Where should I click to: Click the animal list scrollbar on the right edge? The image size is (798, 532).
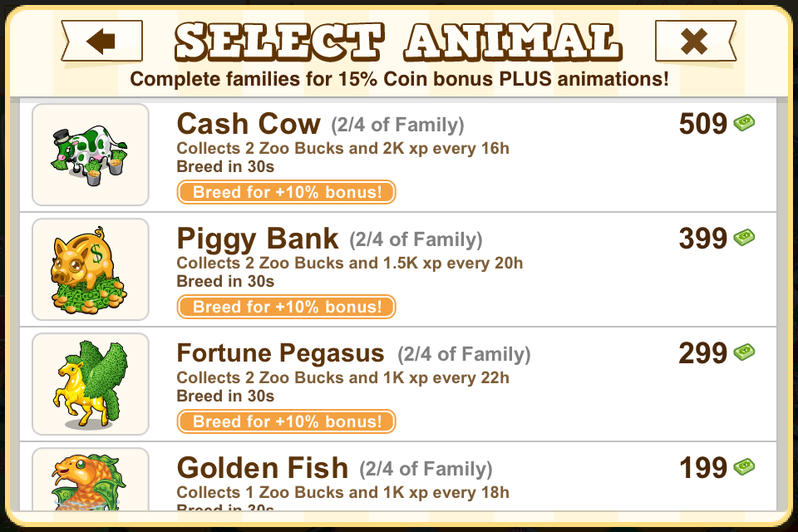(782, 304)
